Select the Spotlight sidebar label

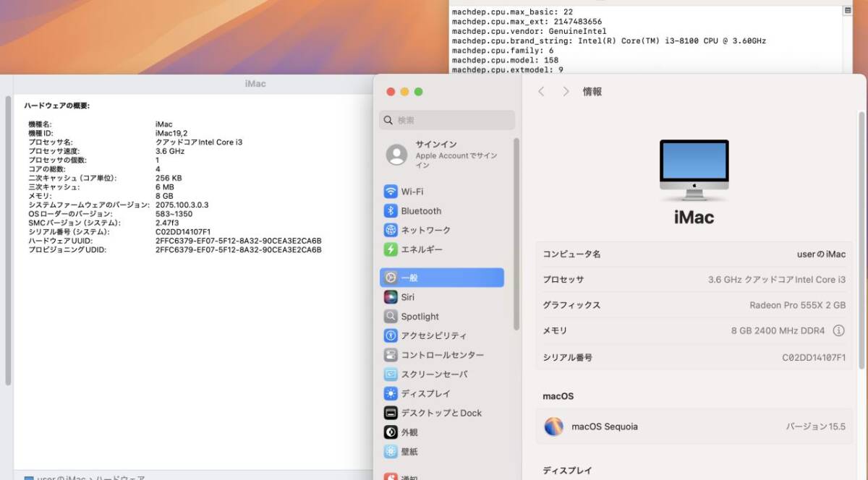420,317
